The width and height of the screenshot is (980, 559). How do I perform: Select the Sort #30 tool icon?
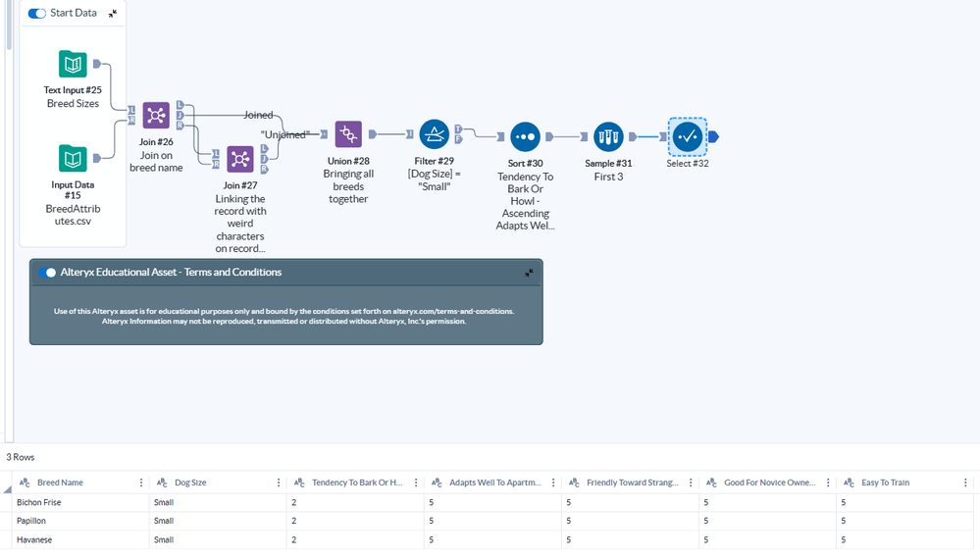pos(525,136)
